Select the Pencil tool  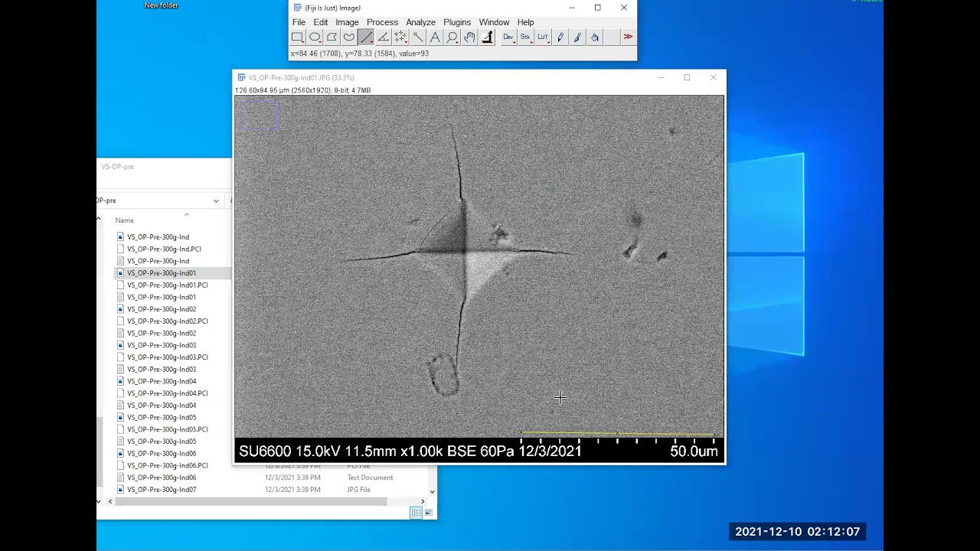tap(560, 37)
